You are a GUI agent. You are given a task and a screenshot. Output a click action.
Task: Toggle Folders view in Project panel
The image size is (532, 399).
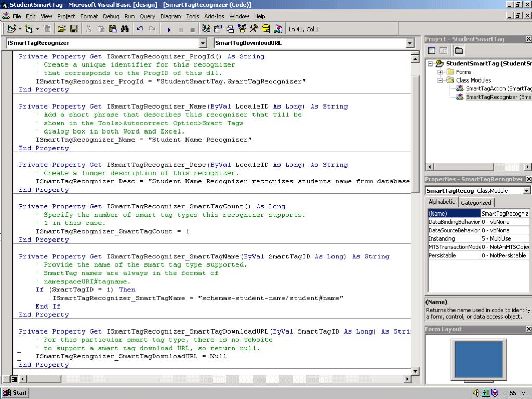click(x=459, y=50)
